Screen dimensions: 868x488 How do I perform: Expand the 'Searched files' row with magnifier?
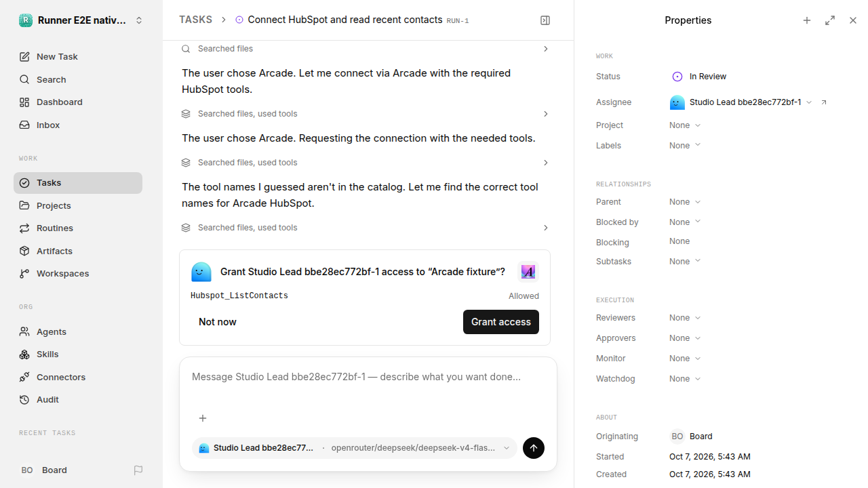point(365,49)
